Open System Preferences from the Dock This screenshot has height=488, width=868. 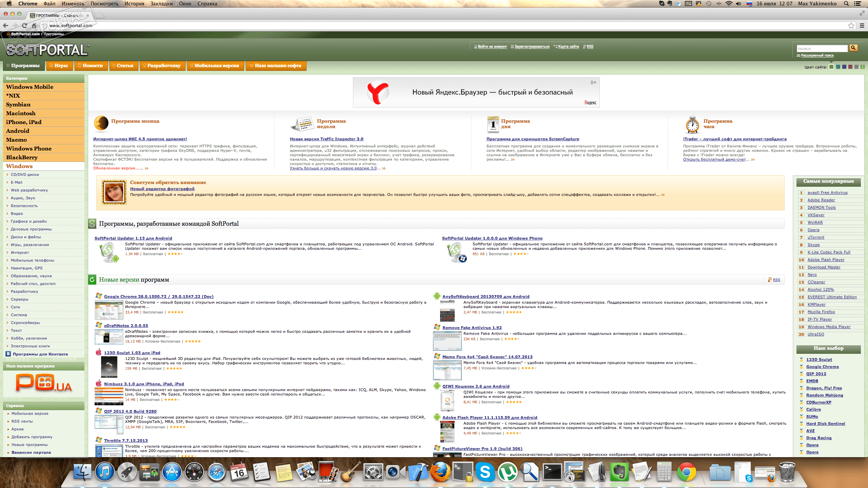click(373, 472)
